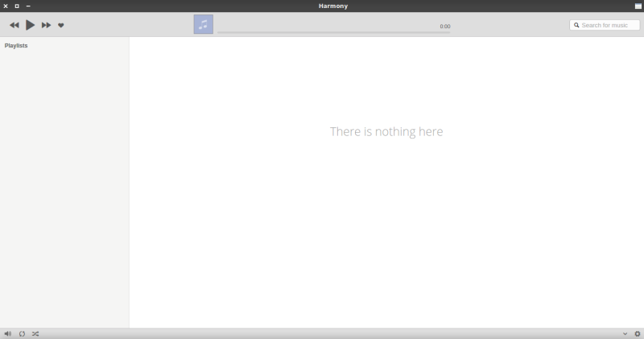
Task: Close the Harmony window
Action: click(6, 6)
